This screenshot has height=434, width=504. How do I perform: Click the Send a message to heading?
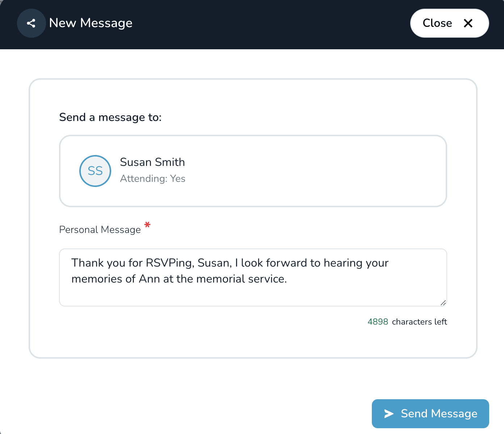(x=110, y=117)
